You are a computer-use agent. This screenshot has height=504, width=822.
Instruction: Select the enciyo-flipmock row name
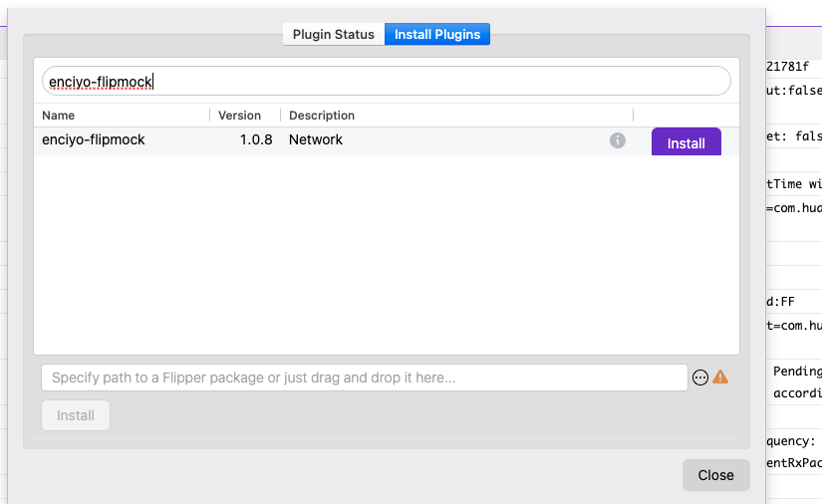94,139
